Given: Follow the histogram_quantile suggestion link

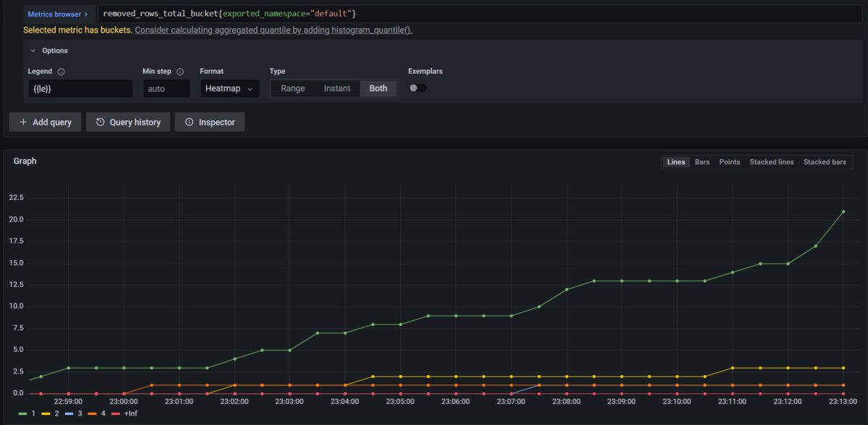Looking at the screenshot, I should point(273,30).
